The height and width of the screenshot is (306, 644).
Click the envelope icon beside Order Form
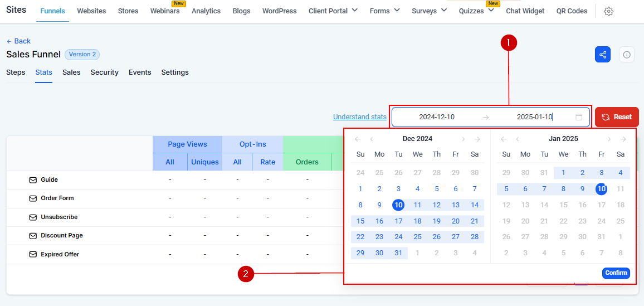pyautogui.click(x=33, y=198)
